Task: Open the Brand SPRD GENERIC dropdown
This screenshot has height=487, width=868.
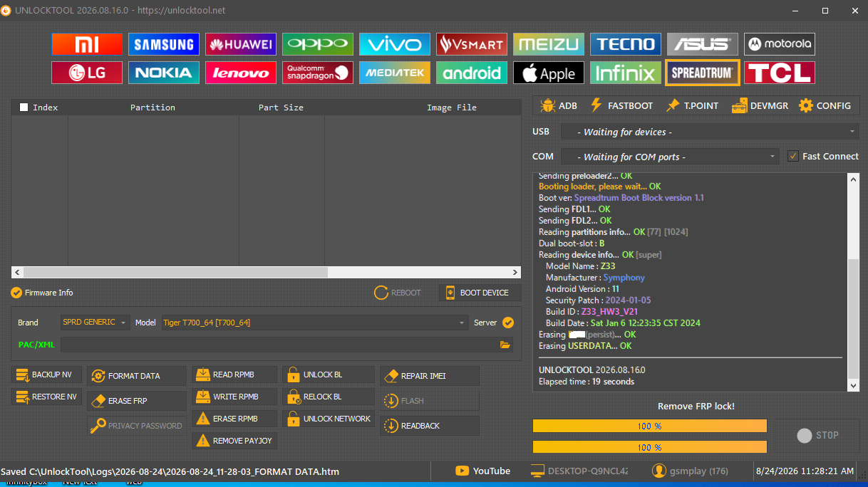Action: 95,323
